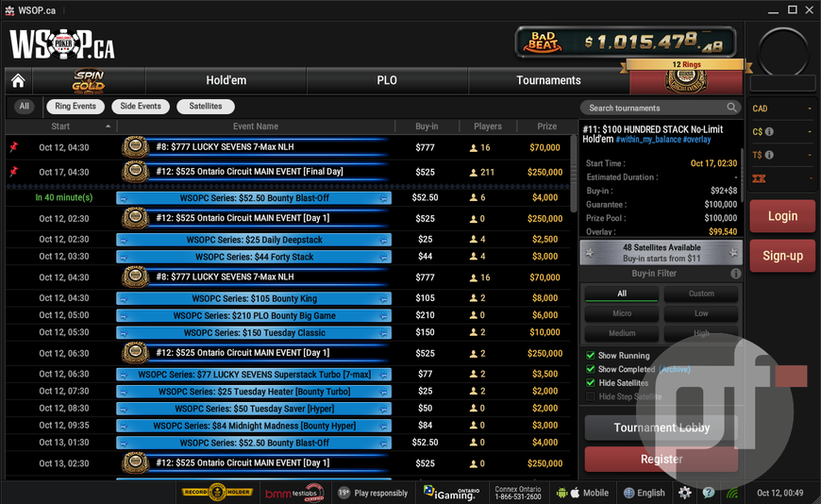Image resolution: width=821 pixels, height=504 pixels.
Task: Open the English language selector
Action: [x=645, y=493]
